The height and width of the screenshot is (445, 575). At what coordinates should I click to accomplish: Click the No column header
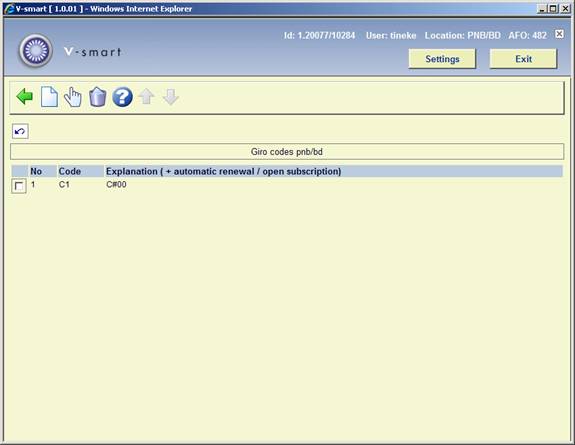coord(36,171)
